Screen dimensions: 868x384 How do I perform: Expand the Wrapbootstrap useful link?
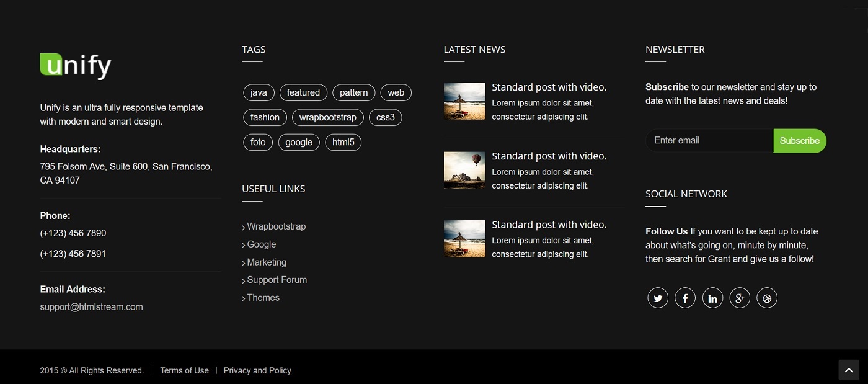(276, 226)
